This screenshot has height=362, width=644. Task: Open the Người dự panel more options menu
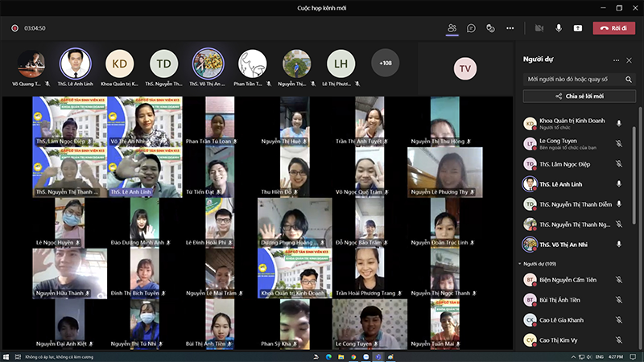(616, 60)
